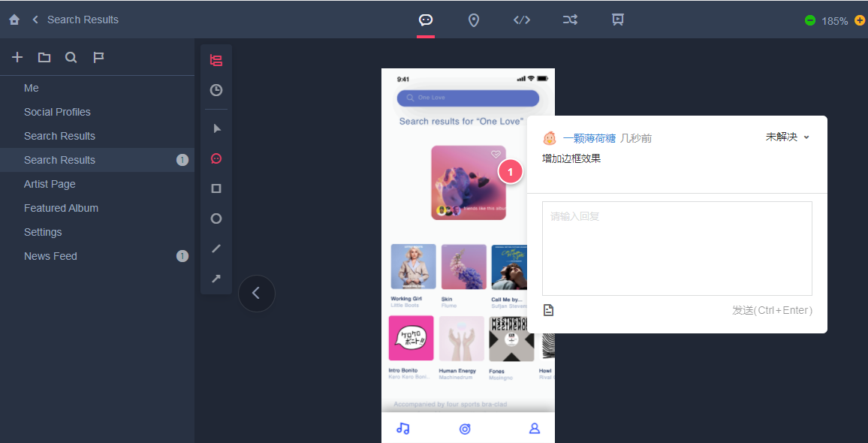Select the Me page

pyautogui.click(x=98, y=88)
